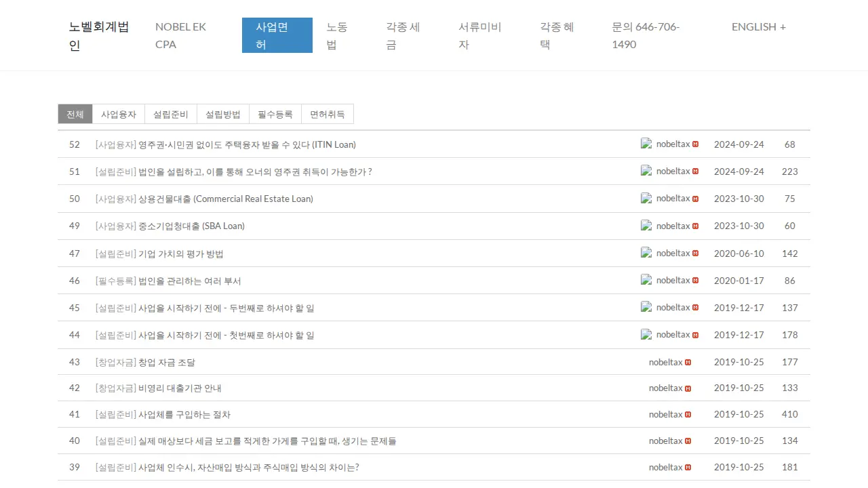
Task: Read the SBA Loan post
Action: click(191, 226)
